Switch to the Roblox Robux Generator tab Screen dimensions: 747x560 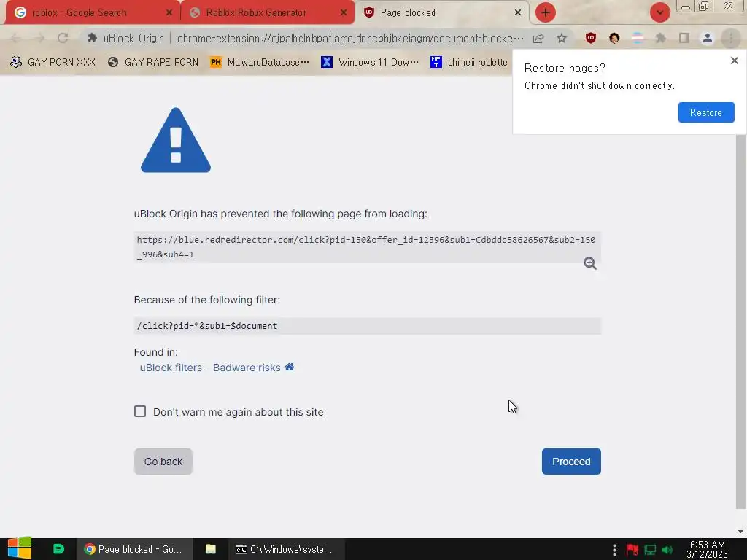[x=267, y=13]
